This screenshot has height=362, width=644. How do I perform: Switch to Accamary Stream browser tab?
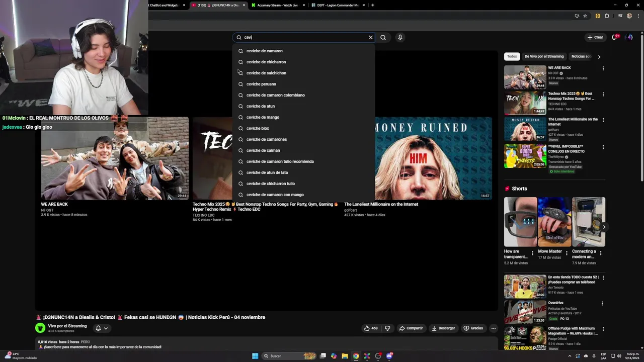tap(277, 5)
